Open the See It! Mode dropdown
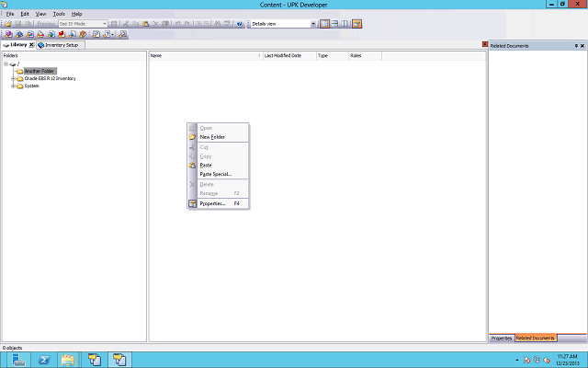Viewport: 588px width, 368px height. tap(105, 24)
